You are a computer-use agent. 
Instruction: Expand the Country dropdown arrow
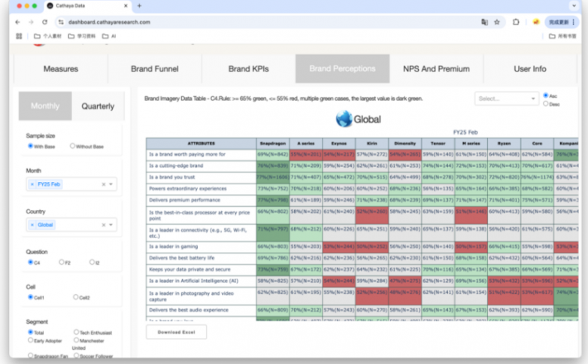click(112, 225)
